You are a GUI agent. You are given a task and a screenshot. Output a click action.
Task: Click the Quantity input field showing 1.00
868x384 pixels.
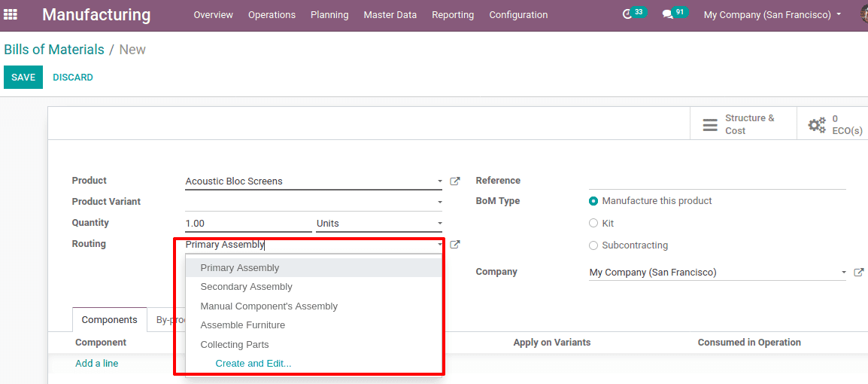(248, 224)
